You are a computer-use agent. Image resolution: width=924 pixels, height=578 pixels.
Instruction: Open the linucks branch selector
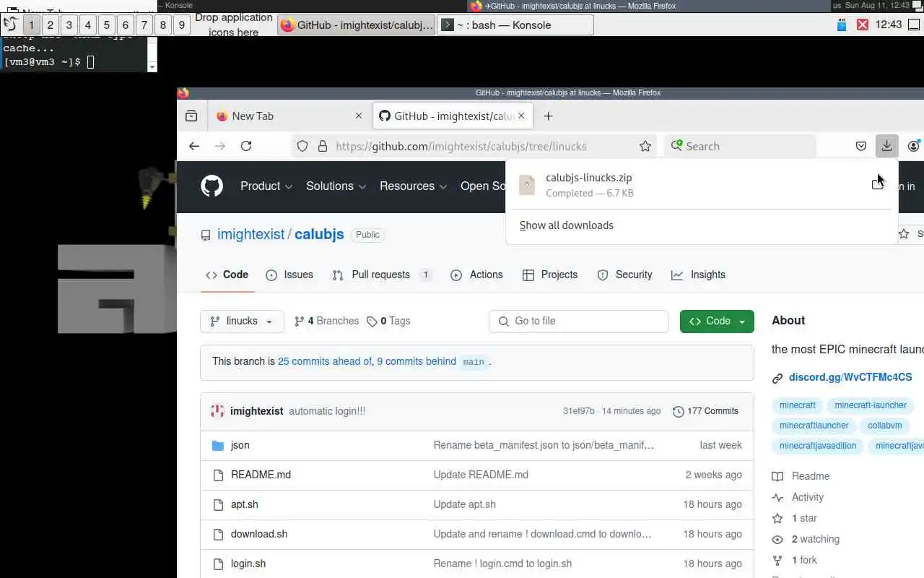coord(242,321)
